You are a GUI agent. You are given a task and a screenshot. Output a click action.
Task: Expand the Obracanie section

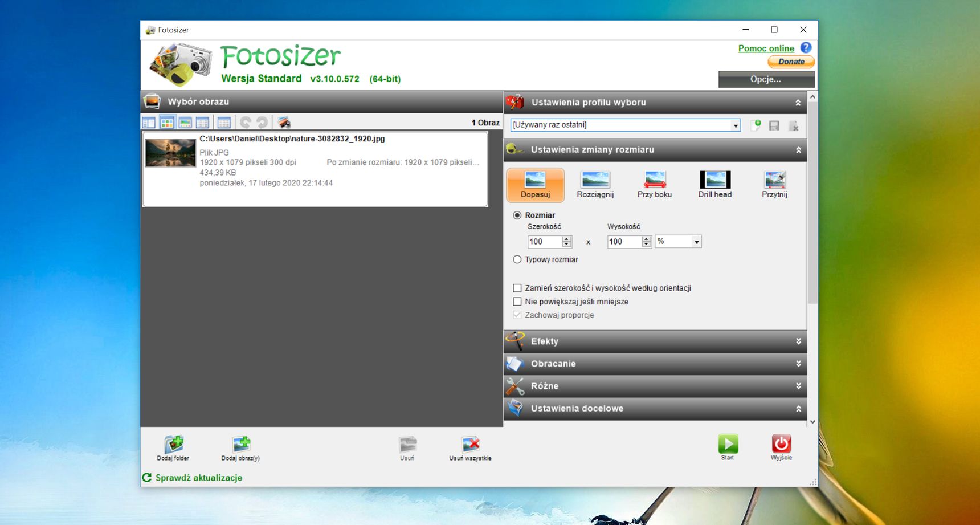[x=798, y=364]
